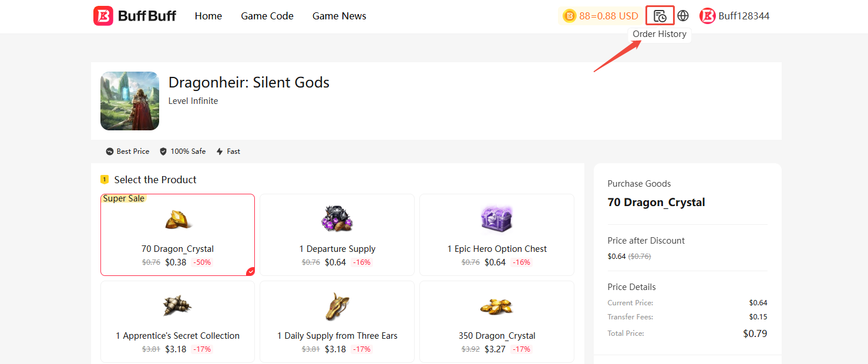Click the Buff128344 profile avatar
Screen dimensions: 868x364
point(708,16)
